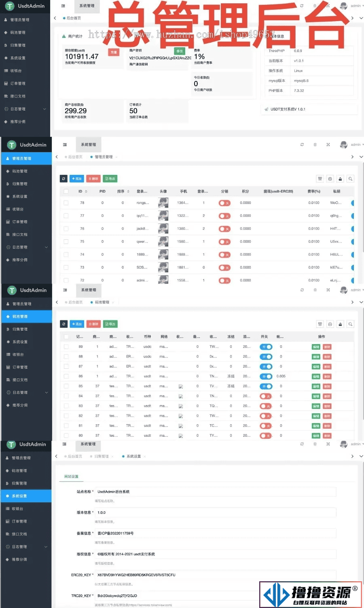This screenshot has height=608, width=364.
Task: Click the UsdtAdmin logo in the 系统设置 view
Action: click(x=27, y=444)
